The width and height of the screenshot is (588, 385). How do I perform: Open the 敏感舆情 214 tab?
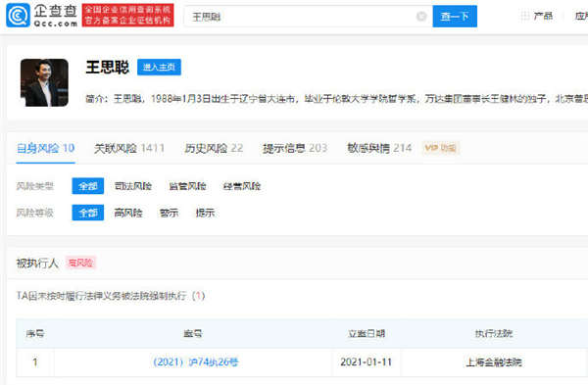tap(379, 148)
